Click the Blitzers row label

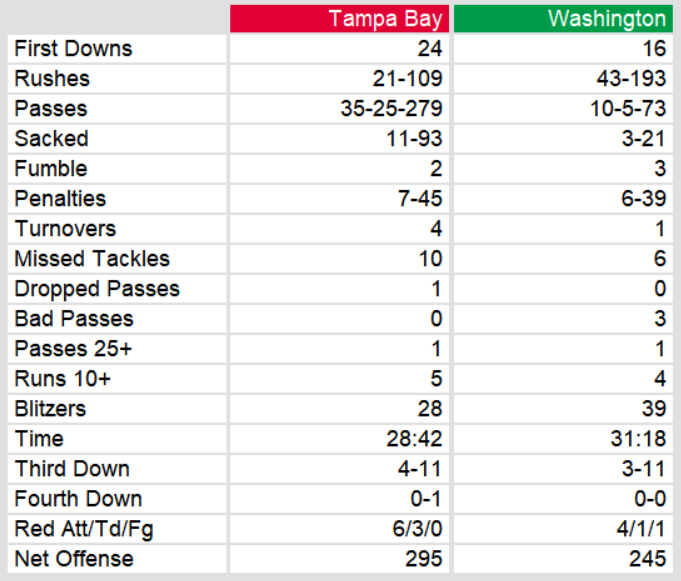click(50, 409)
